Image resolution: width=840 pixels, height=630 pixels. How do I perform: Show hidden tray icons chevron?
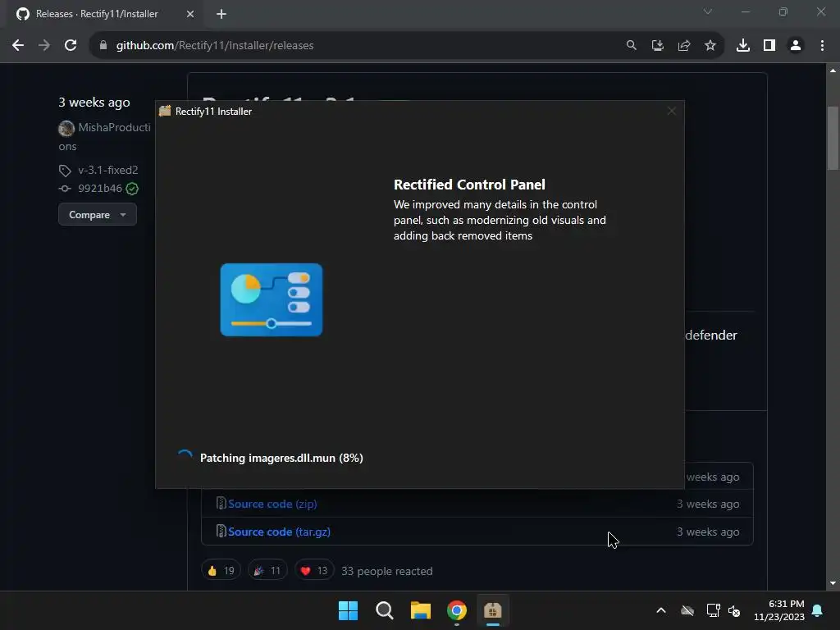pyautogui.click(x=661, y=610)
